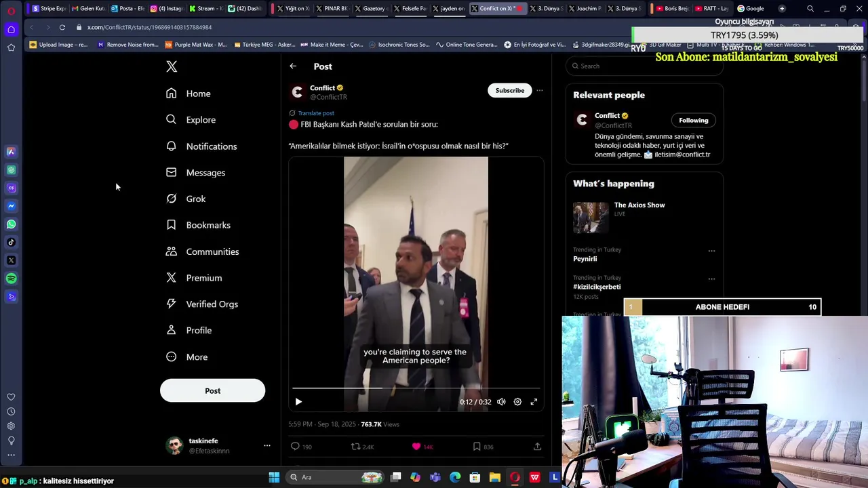Open a new browser tab with plus
This screenshot has width=868, height=488.
click(x=782, y=8)
